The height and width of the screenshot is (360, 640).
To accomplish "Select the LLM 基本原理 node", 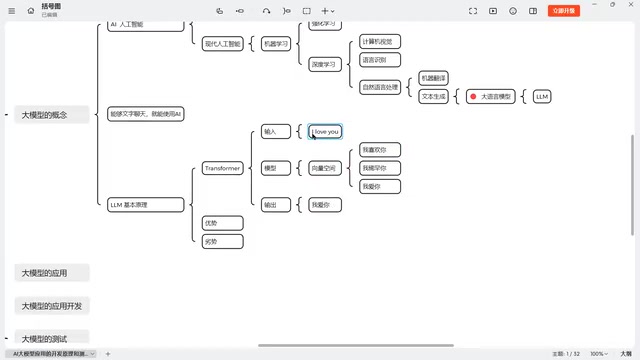I will pyautogui.click(x=146, y=205).
